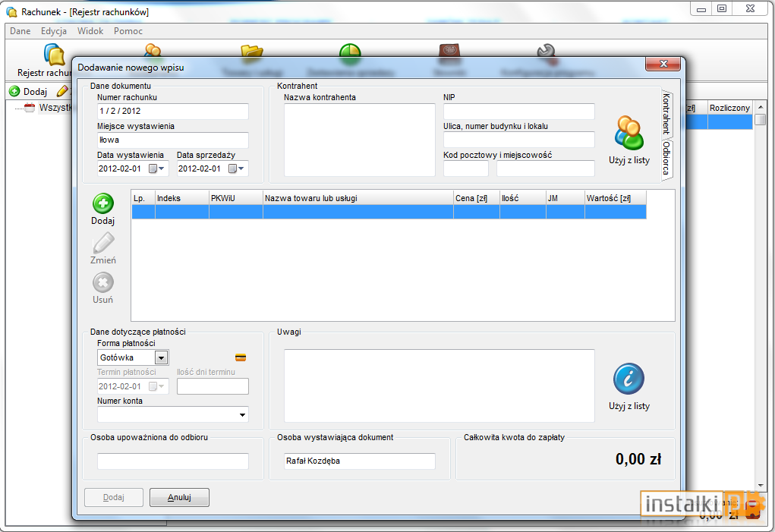Close the Dodawanie nowego wpisu dialog
Viewport: 775px width, 532px height.
coord(663,64)
